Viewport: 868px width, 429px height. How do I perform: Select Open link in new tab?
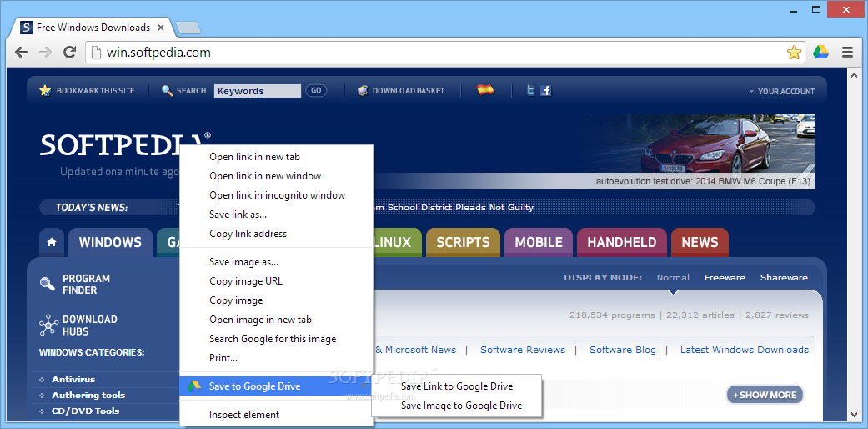click(x=277, y=157)
